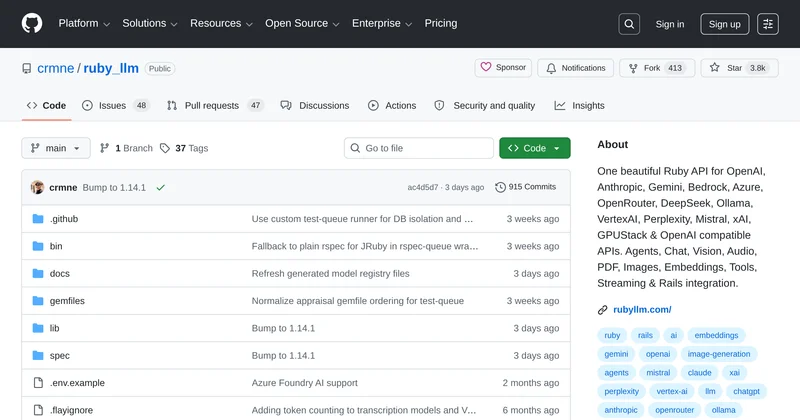Open the green Code dropdown
The height and width of the screenshot is (420, 800).
pos(535,148)
